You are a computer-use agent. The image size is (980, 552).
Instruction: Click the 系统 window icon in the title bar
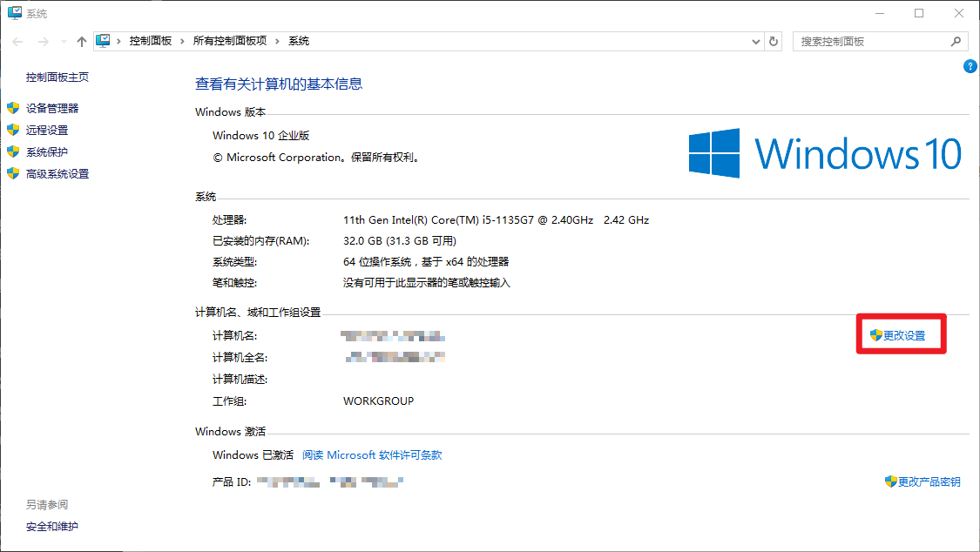click(x=14, y=14)
